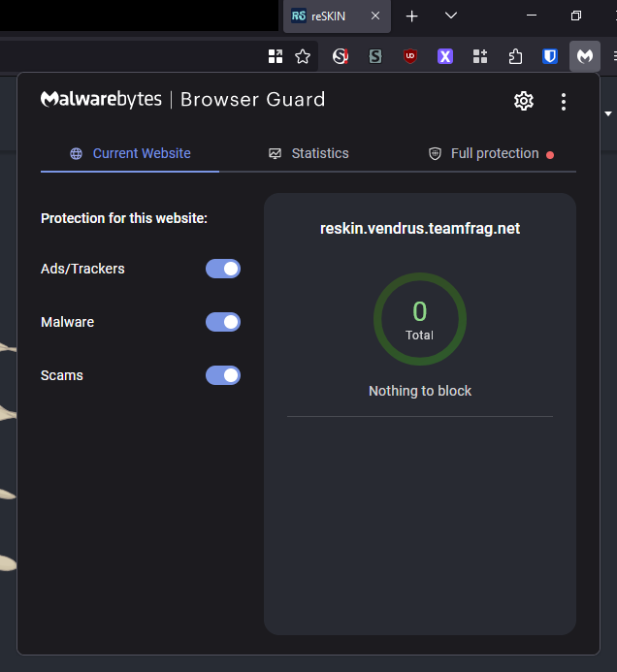Screen dimensions: 617x672
Task: Click the small dropdown arrow at right edge
Action: tap(608, 113)
